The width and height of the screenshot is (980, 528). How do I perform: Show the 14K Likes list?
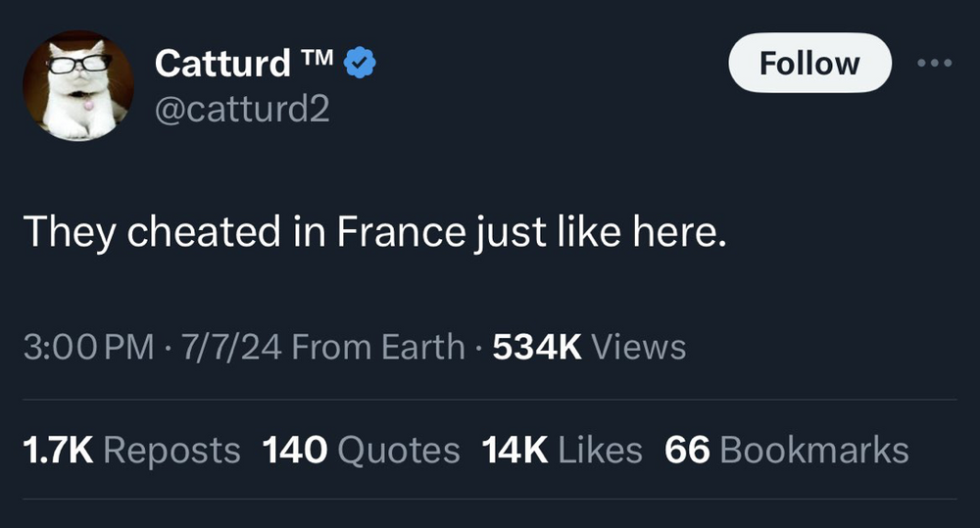(563, 450)
